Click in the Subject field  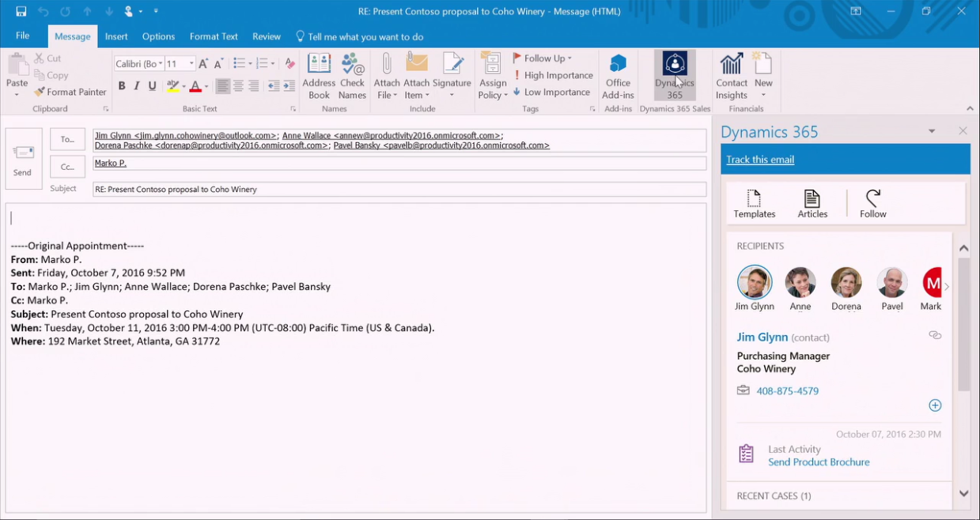click(x=399, y=190)
